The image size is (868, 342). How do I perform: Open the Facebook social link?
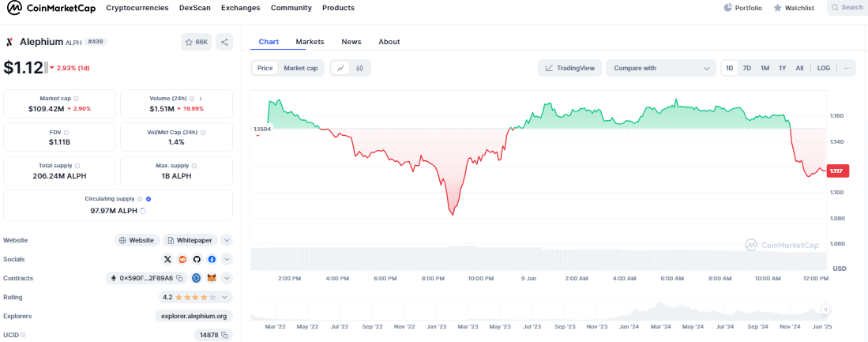212,259
